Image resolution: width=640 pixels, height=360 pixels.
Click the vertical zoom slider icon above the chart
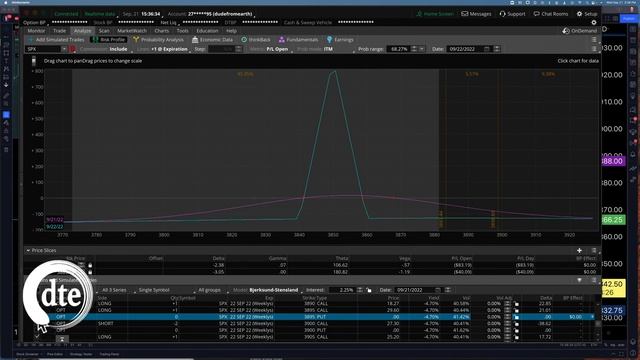[33, 61]
